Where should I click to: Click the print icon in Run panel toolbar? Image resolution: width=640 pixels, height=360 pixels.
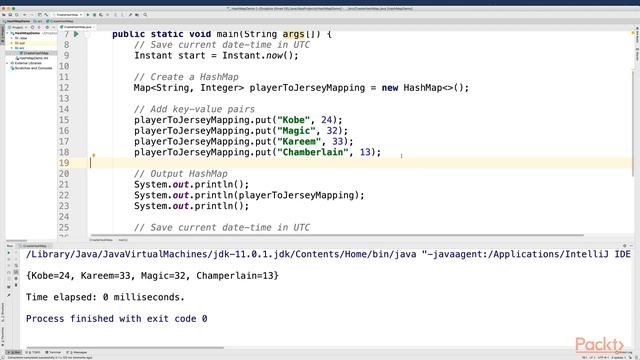pyautogui.click(x=16, y=278)
